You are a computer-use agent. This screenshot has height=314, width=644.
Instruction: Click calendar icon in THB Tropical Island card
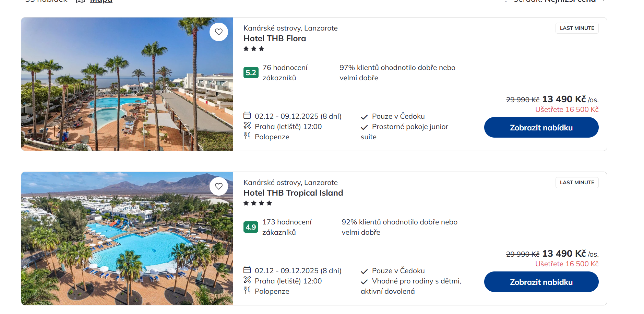click(x=247, y=270)
